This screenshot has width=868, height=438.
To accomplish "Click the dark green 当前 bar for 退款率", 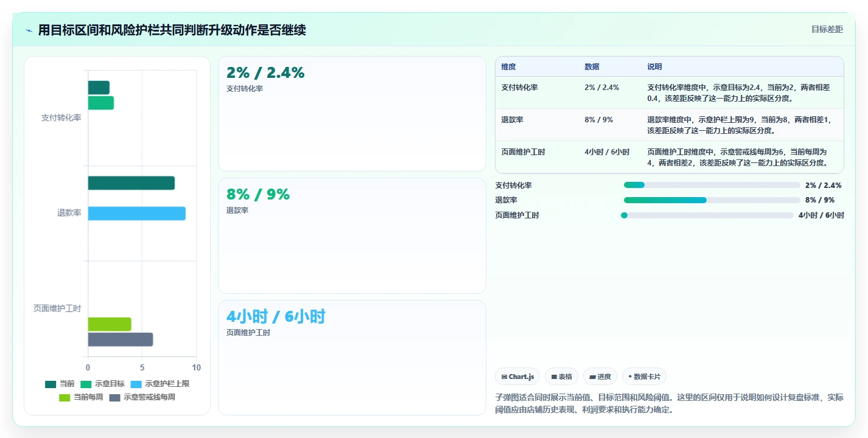I will [131, 183].
